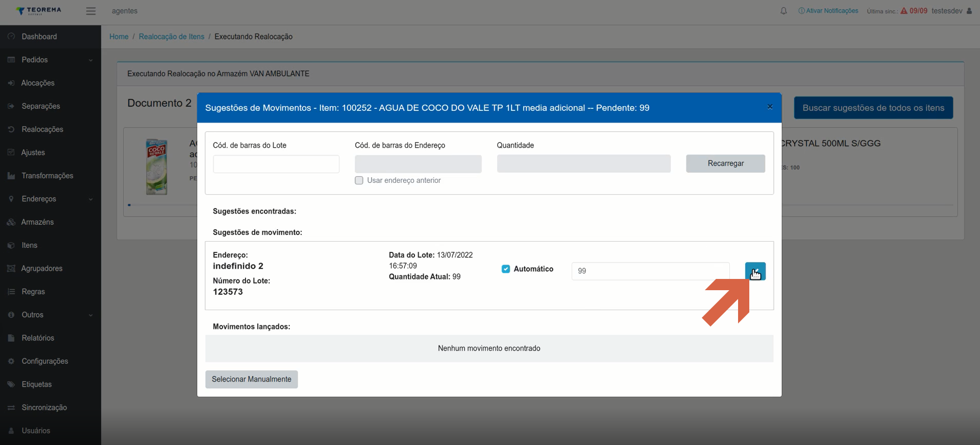980x445 pixels.
Task: Click the sync warning triangle icon
Action: tap(904, 11)
